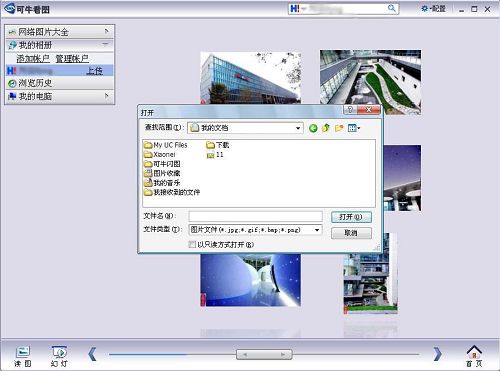Create new folder icon in dialog
Viewport: 500px width, 371px height.
[339, 128]
